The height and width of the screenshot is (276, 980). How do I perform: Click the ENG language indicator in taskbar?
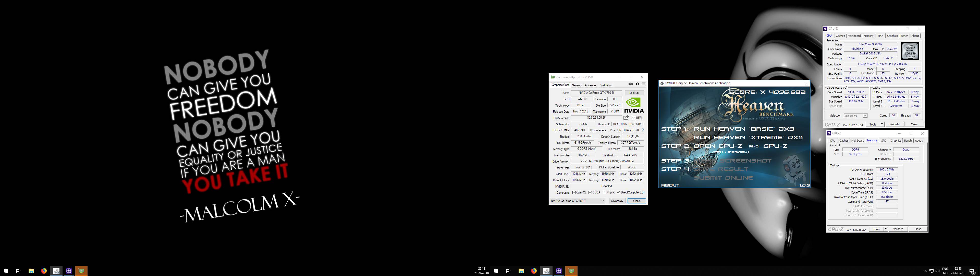click(x=945, y=269)
